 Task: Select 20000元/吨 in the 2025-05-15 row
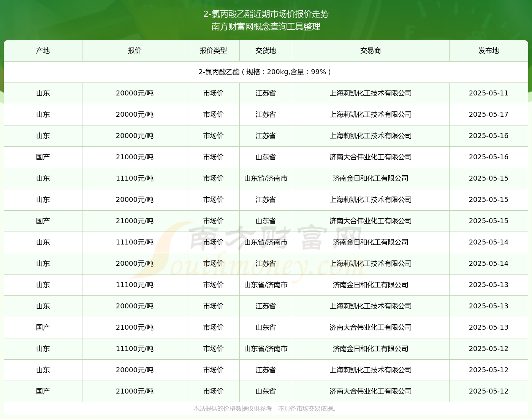tap(135, 200)
